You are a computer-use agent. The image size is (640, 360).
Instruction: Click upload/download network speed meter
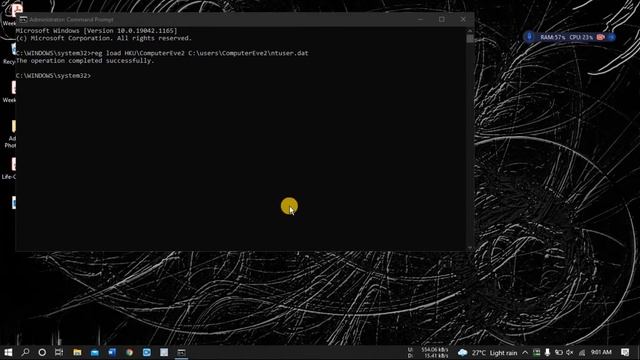pyautogui.click(x=428, y=353)
